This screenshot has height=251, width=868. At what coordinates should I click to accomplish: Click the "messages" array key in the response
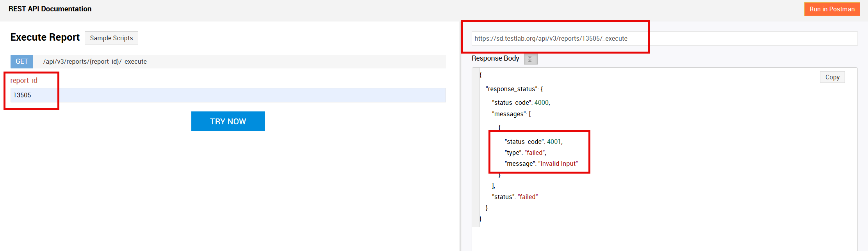(510, 114)
